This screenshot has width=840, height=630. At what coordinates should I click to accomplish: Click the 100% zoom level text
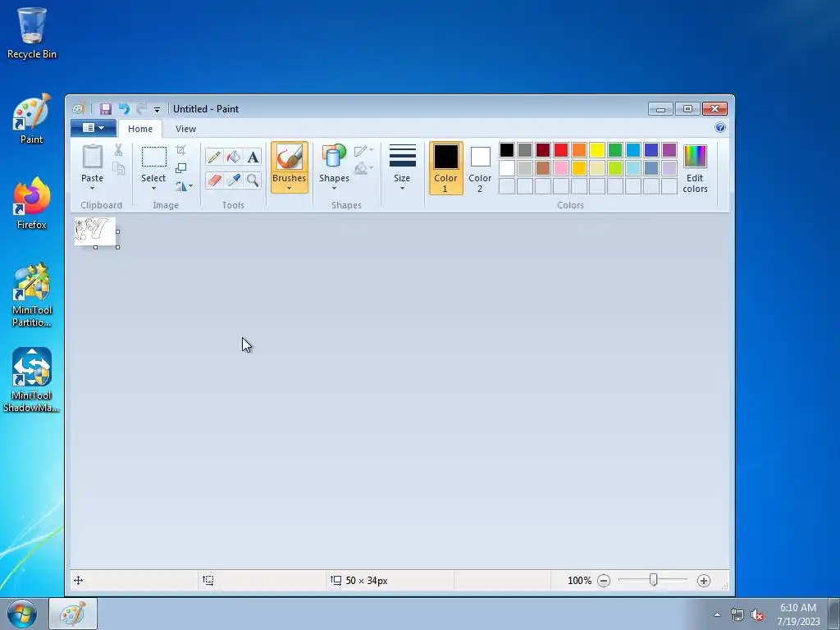[580, 581]
